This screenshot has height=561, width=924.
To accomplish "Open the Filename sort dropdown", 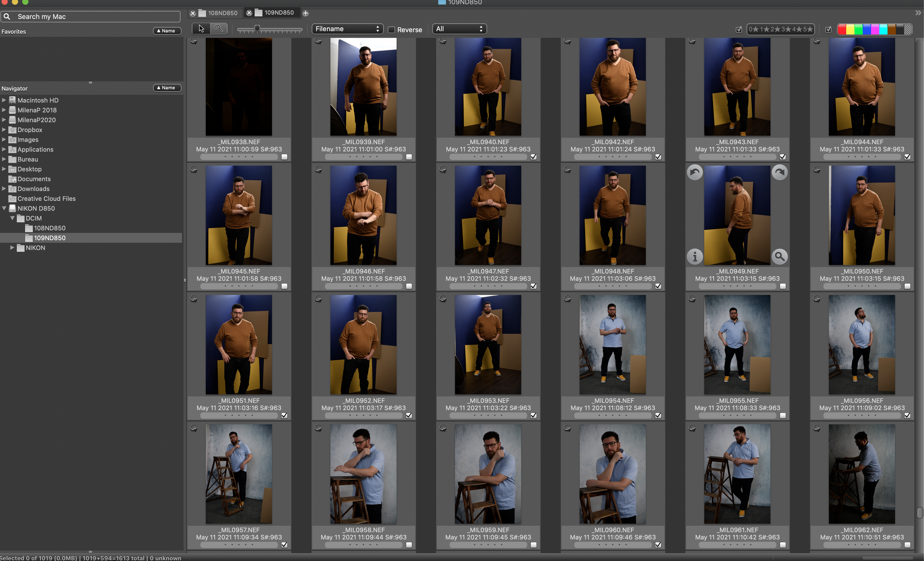I will (347, 29).
